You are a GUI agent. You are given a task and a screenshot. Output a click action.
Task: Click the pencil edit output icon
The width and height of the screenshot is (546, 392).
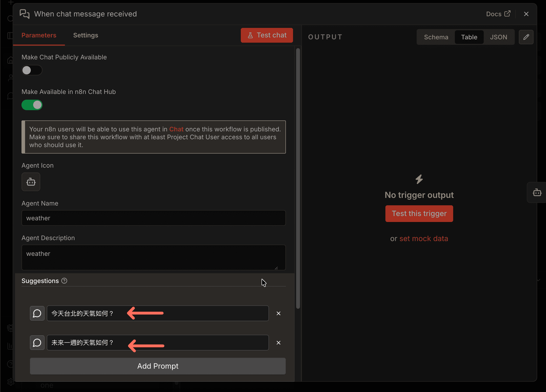click(526, 37)
